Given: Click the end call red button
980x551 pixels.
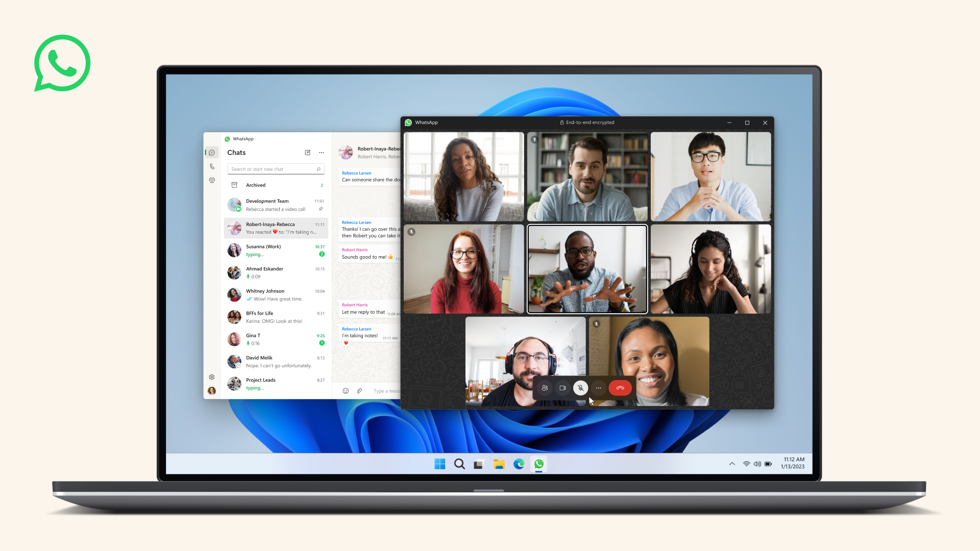Looking at the screenshot, I should (x=620, y=388).
